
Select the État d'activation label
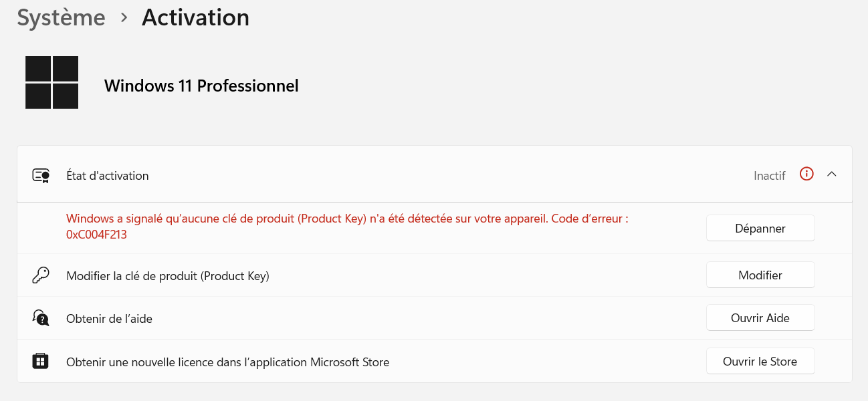click(x=108, y=176)
